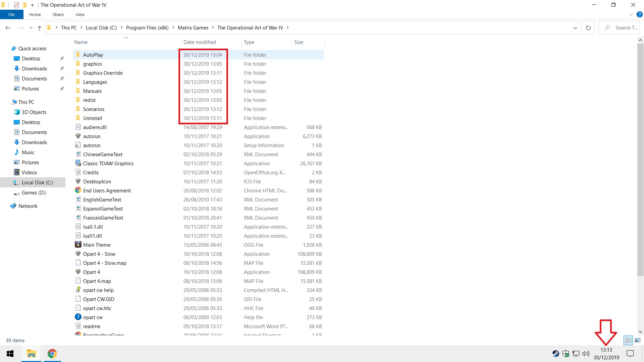The image size is (644, 362).
Task: Select Games (D:) drive in sidebar
Action: click(x=34, y=193)
